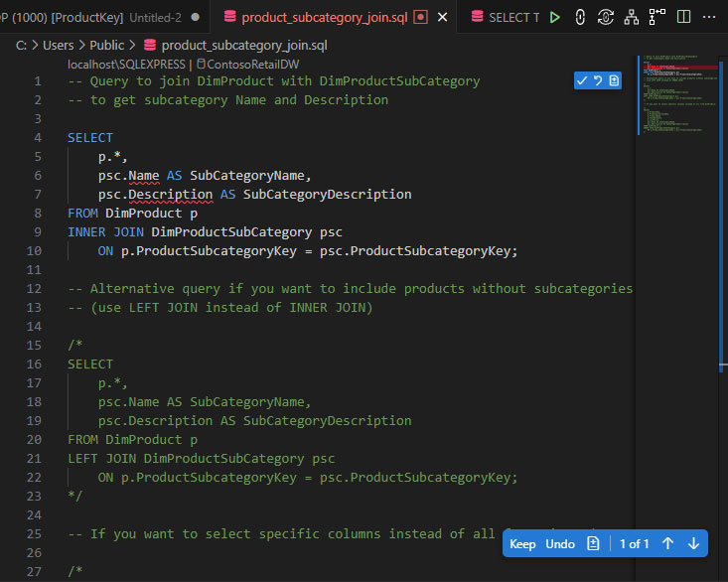Screen dimensions: 728x582
Task: Click the ContosoRetailDW database icon
Action: click(201, 64)
